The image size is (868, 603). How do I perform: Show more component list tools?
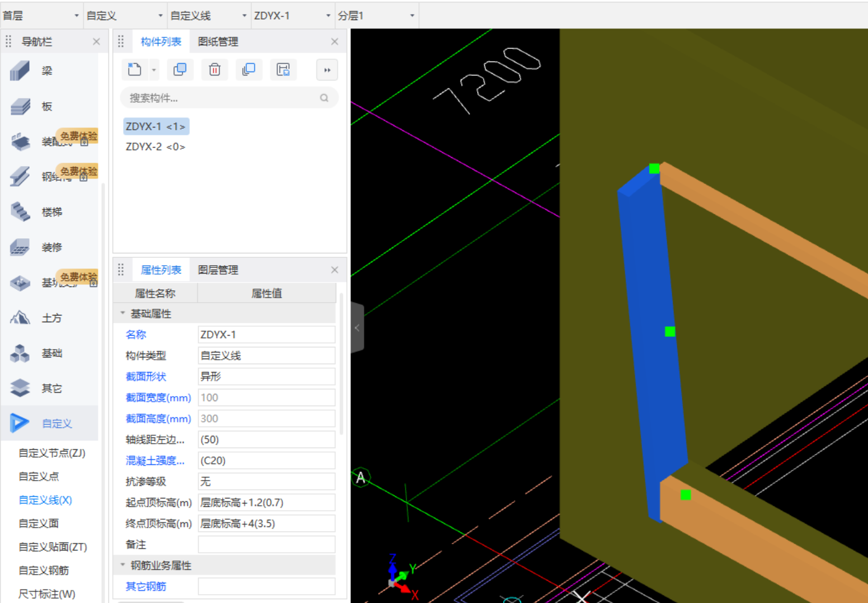327,70
